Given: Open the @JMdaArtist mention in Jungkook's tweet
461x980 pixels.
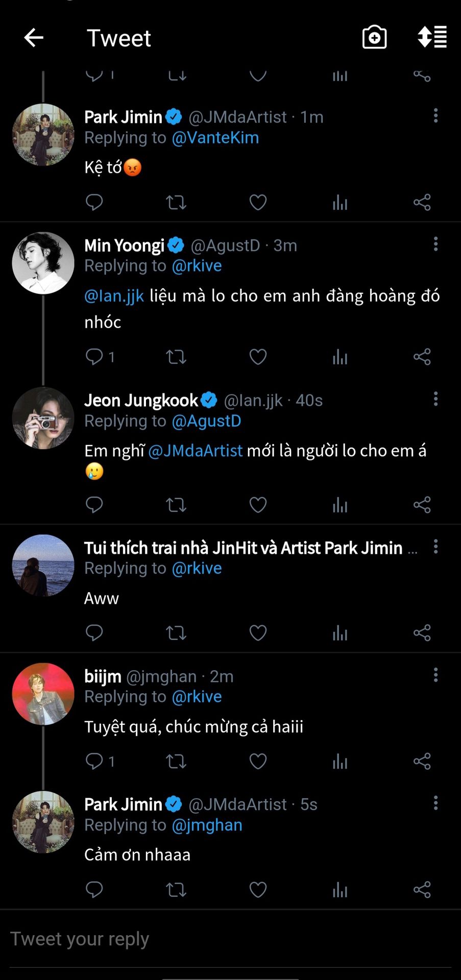Looking at the screenshot, I should 195,451.
